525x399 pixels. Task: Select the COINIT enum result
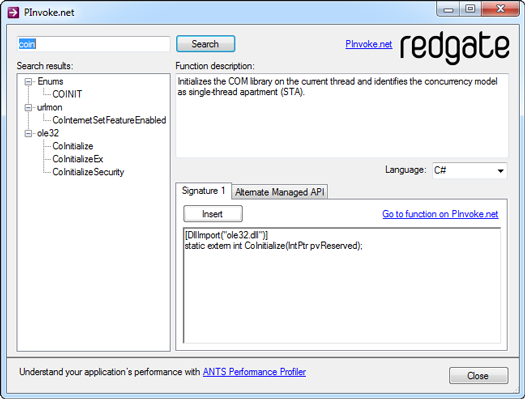tap(67, 94)
